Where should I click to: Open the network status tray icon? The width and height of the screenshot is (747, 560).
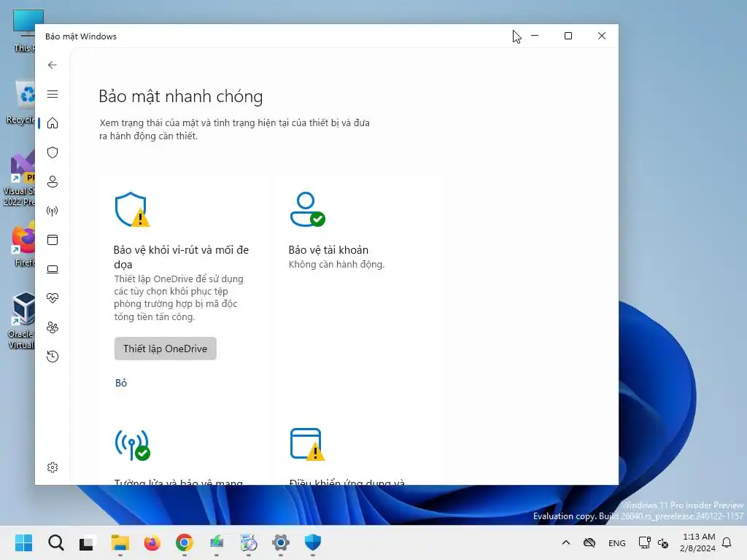coord(644,542)
